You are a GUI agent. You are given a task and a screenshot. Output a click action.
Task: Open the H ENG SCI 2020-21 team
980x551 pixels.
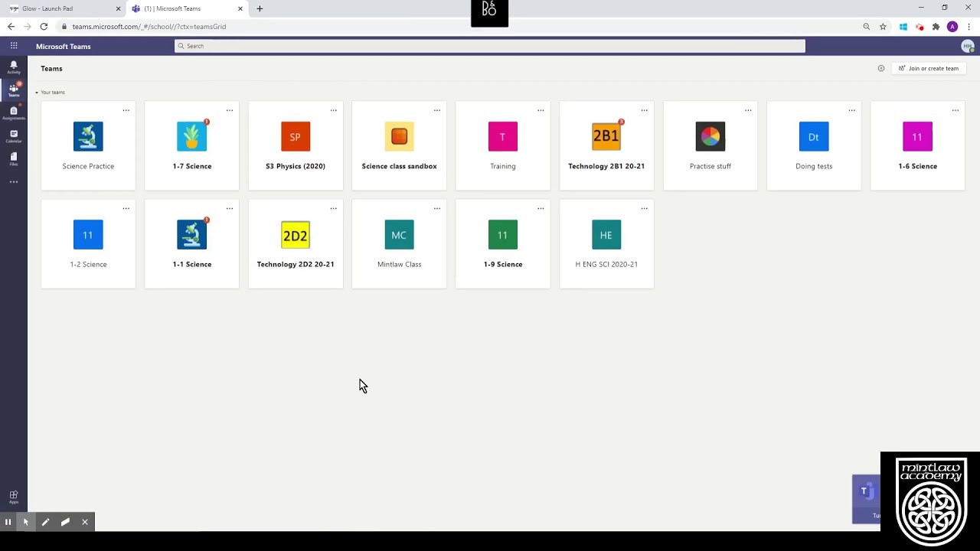606,243
